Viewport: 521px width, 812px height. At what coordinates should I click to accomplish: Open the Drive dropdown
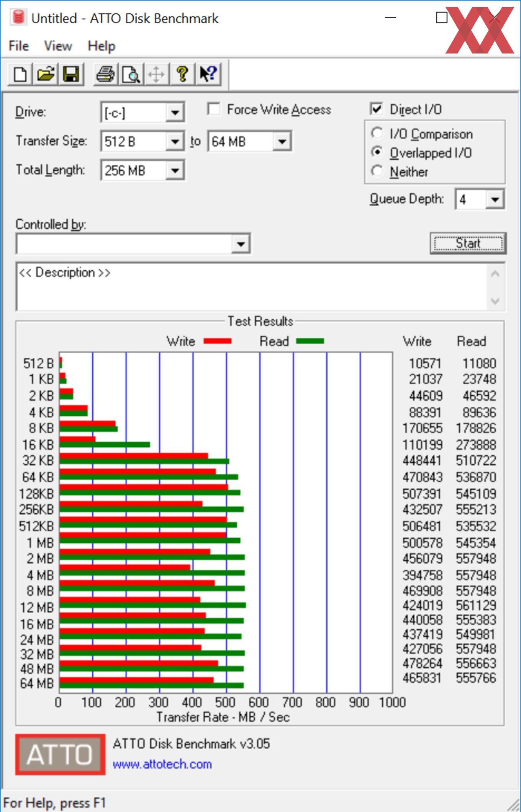point(175,113)
